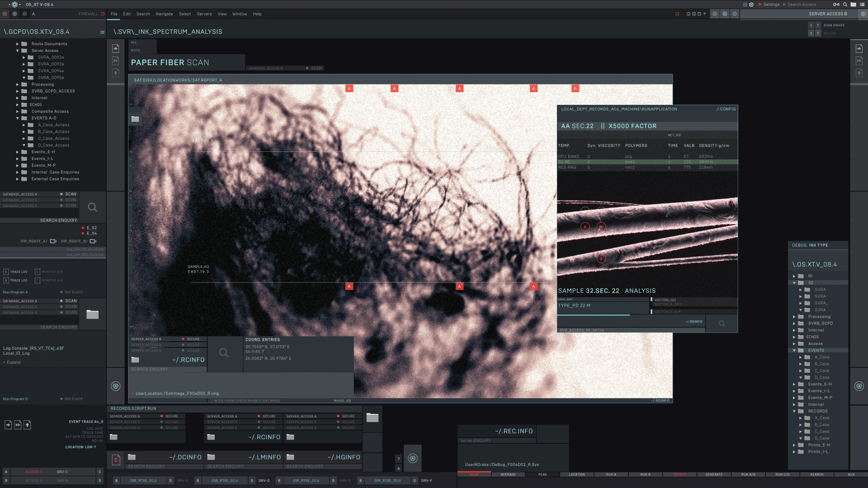868x488 pixels.
Task: Click the folder icon in top-right system bar
Action: coord(854,5)
